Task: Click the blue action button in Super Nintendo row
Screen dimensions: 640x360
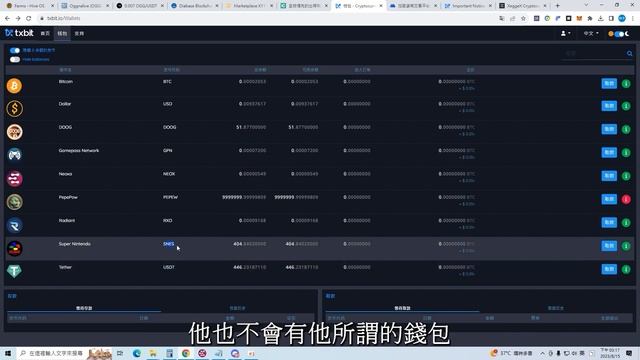Action: [609, 246]
